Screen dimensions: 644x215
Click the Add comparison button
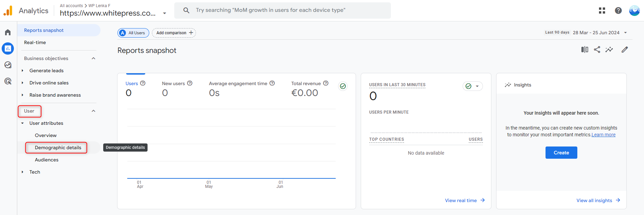[x=174, y=33]
